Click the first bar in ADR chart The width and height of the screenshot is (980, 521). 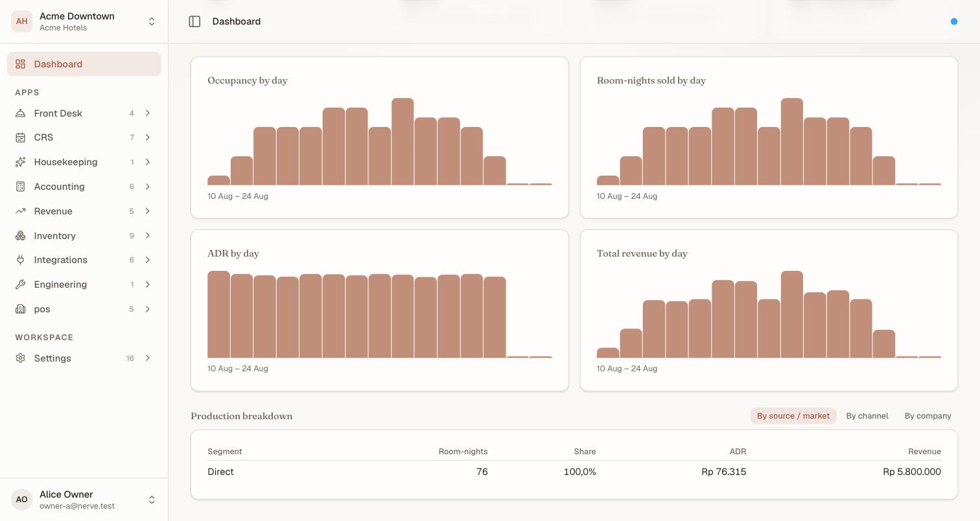(x=218, y=314)
